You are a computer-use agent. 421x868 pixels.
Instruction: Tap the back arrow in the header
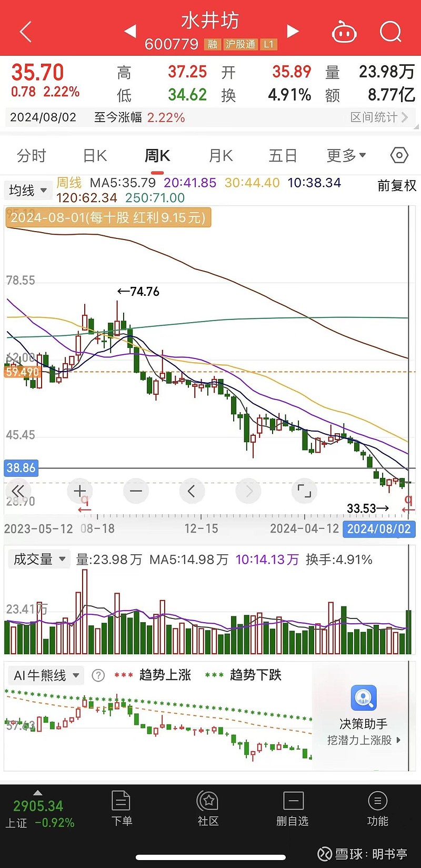point(26,32)
